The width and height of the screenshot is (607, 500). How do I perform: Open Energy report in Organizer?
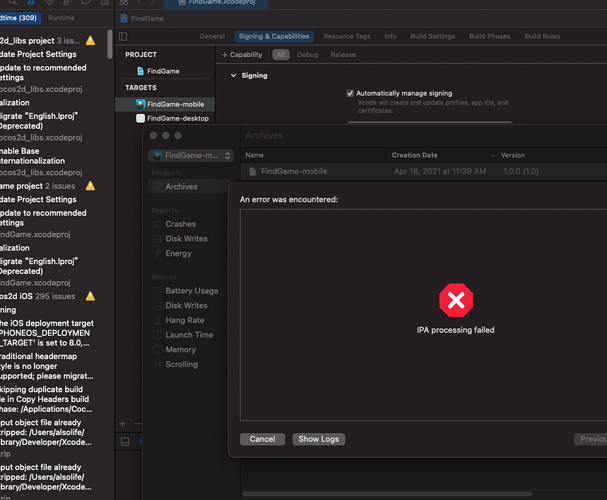pyautogui.click(x=178, y=253)
